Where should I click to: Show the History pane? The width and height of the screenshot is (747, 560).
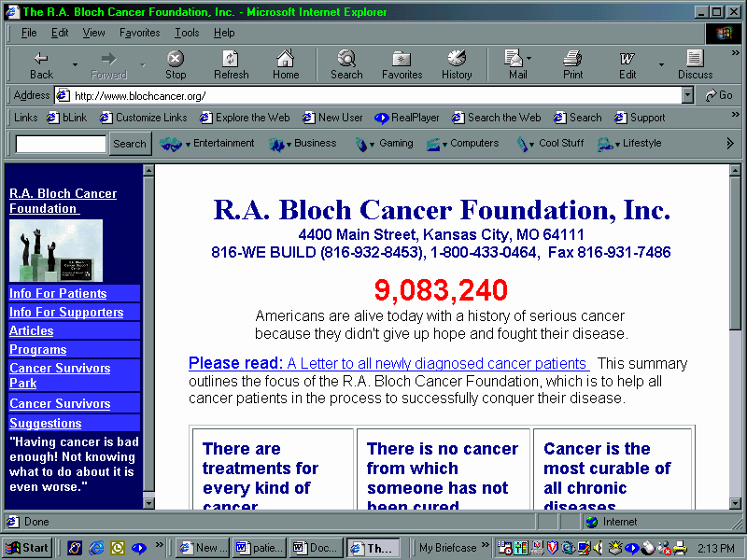[x=457, y=65]
